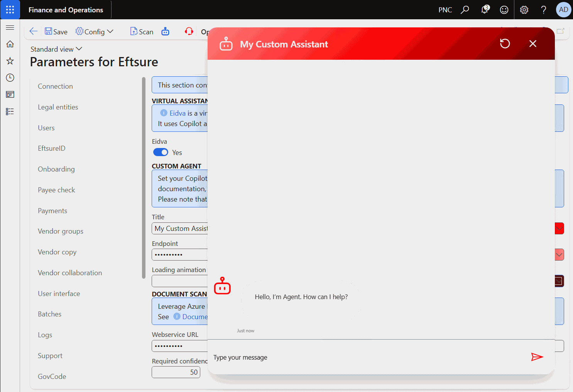Go to the Batches tab
The image size is (573, 392).
(x=49, y=314)
